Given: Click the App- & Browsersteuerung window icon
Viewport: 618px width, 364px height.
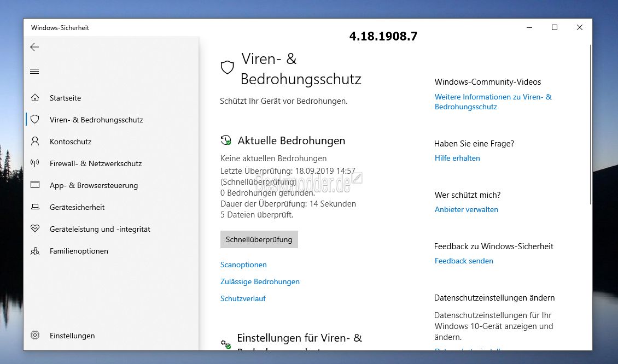Looking at the screenshot, I should (x=35, y=185).
